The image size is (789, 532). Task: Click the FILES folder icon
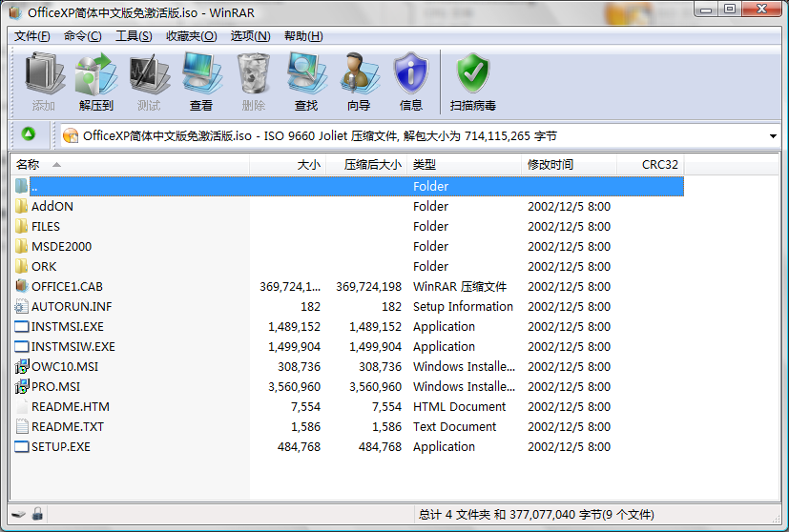(21, 226)
